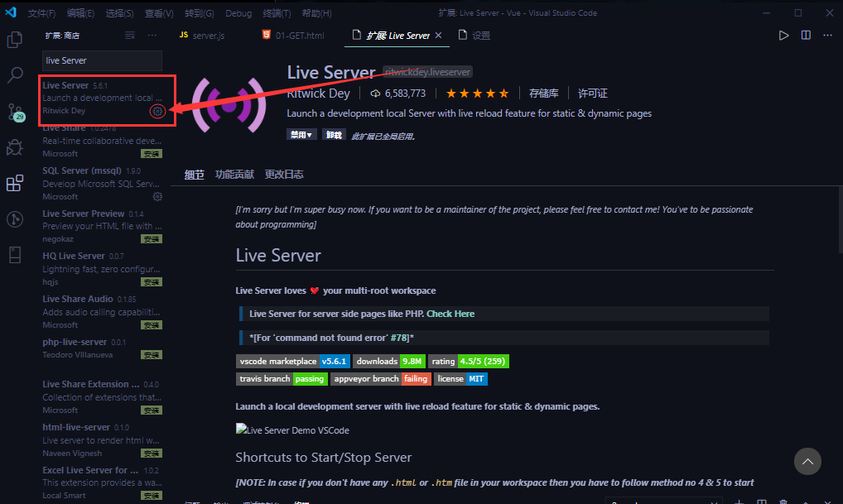Image resolution: width=843 pixels, height=504 pixels.
Task: Switch to the server.js tab
Action: point(209,35)
